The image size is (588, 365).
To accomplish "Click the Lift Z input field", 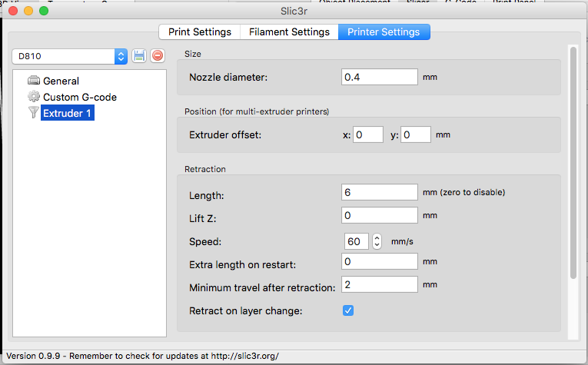I will pyautogui.click(x=379, y=215).
